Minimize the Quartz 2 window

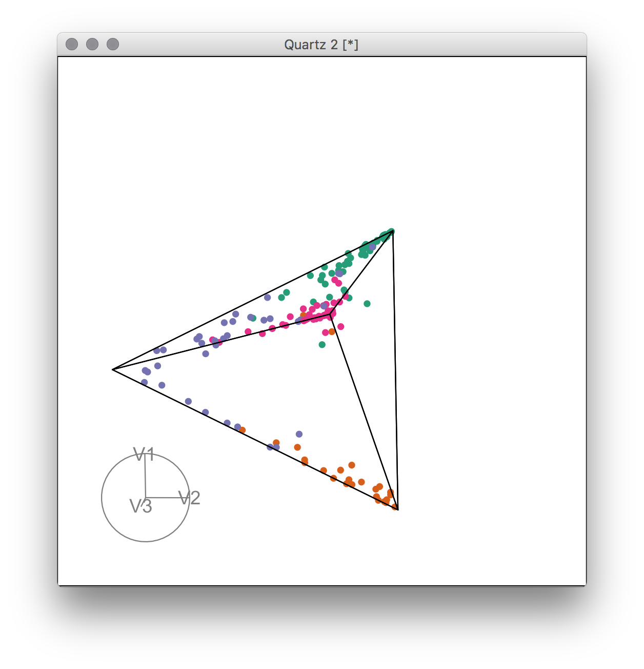[92, 44]
